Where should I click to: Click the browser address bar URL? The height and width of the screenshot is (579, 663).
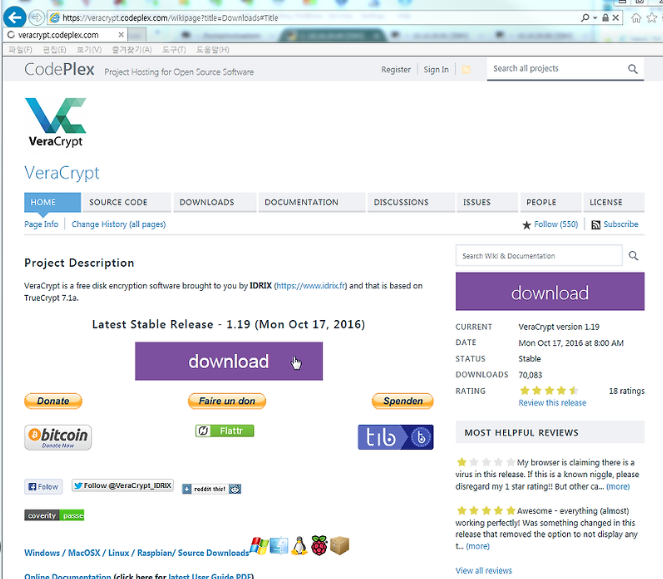click(x=170, y=18)
